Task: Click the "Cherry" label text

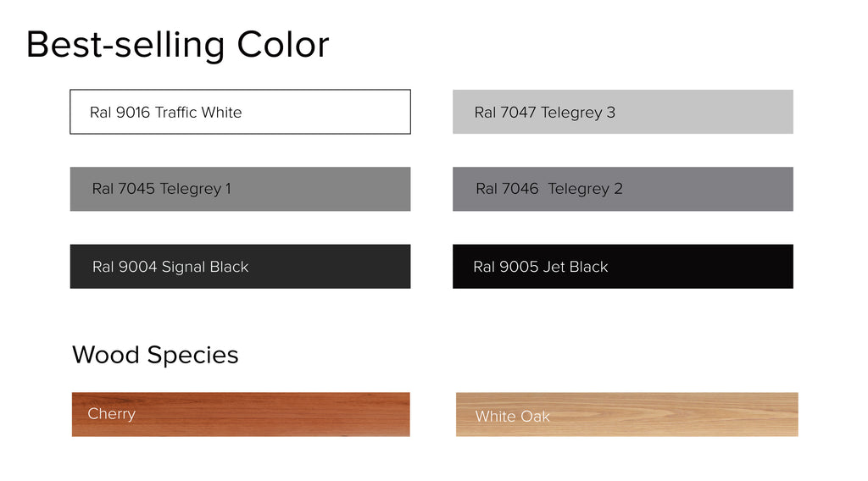Action: (x=111, y=414)
